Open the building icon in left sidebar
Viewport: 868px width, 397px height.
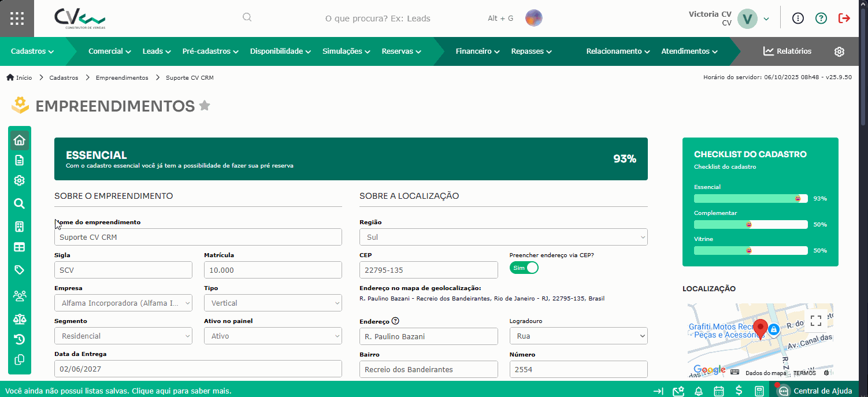(x=19, y=227)
